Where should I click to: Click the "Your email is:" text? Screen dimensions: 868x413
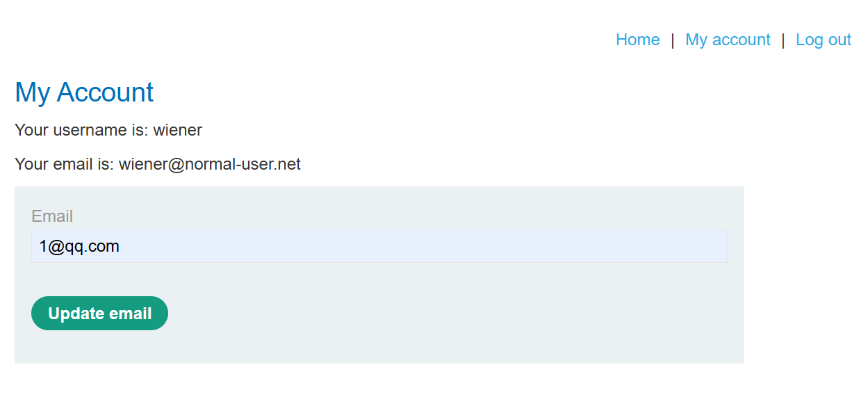click(64, 165)
